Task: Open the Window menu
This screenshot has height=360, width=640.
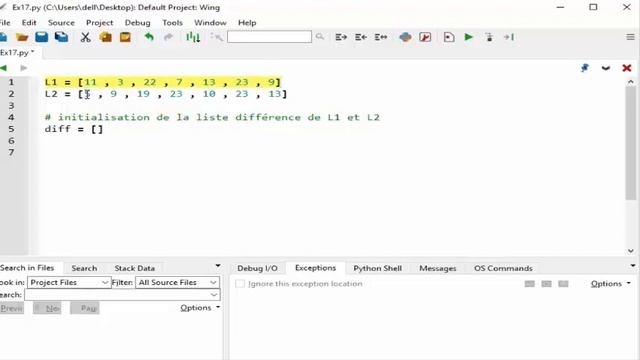Action: [210, 23]
